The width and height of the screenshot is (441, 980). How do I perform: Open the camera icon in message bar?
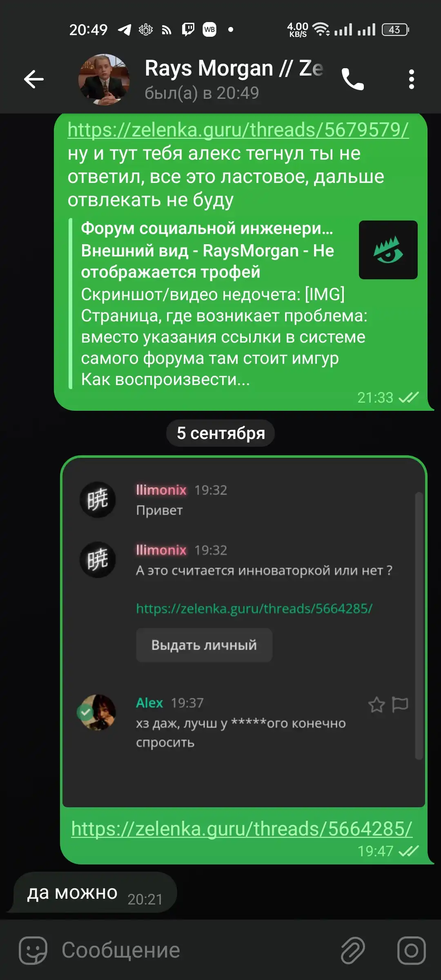click(x=411, y=950)
